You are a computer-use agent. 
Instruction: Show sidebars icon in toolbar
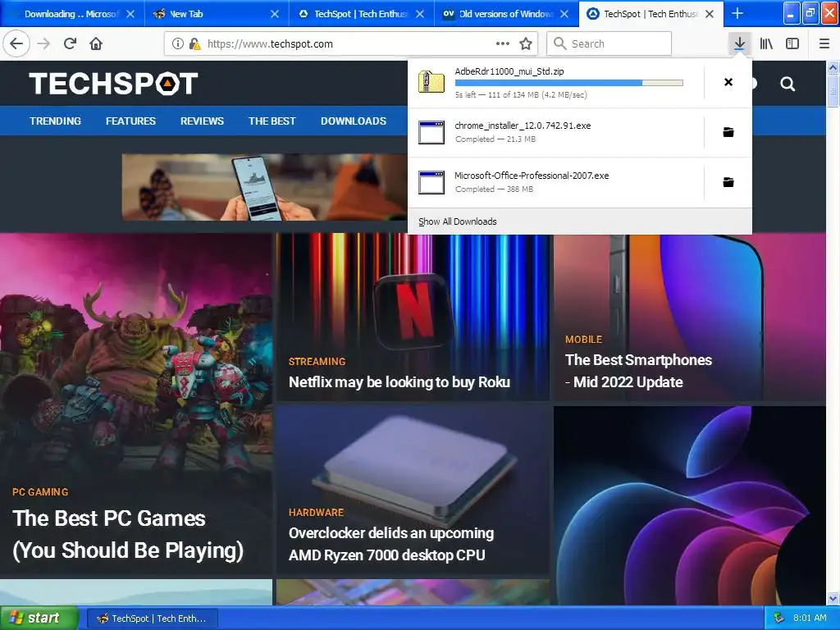(x=792, y=44)
